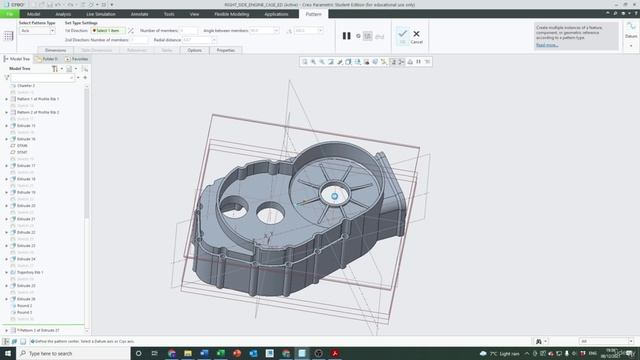Switch to the Folder Browser tab

[47, 59]
